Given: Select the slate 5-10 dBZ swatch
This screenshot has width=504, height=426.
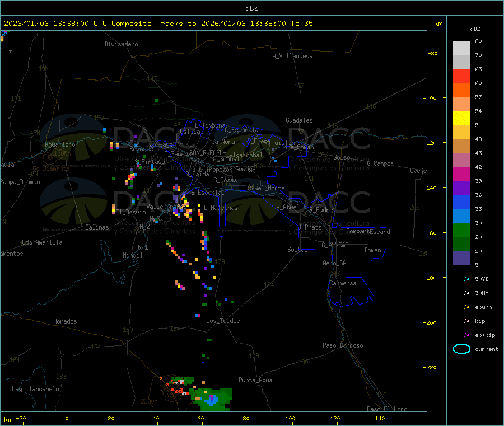Looking at the screenshot, I should click(x=461, y=258).
